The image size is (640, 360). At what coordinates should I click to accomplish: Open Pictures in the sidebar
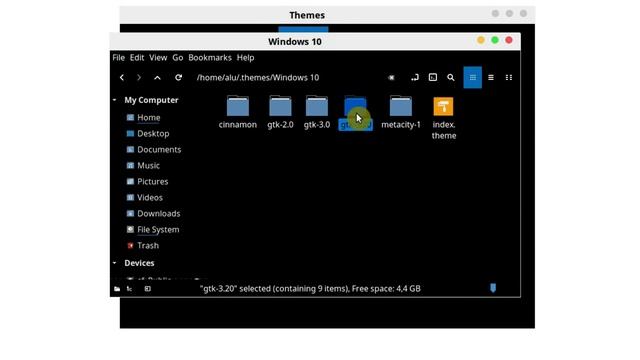tap(152, 181)
